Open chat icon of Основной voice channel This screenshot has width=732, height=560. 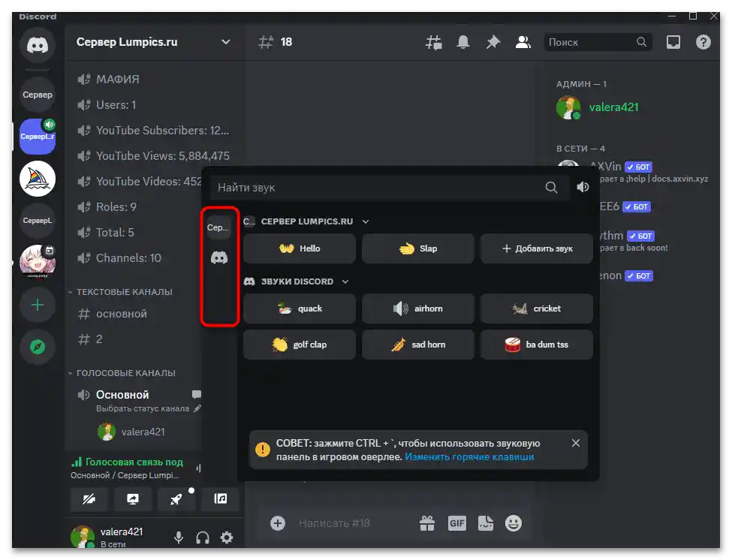click(196, 395)
